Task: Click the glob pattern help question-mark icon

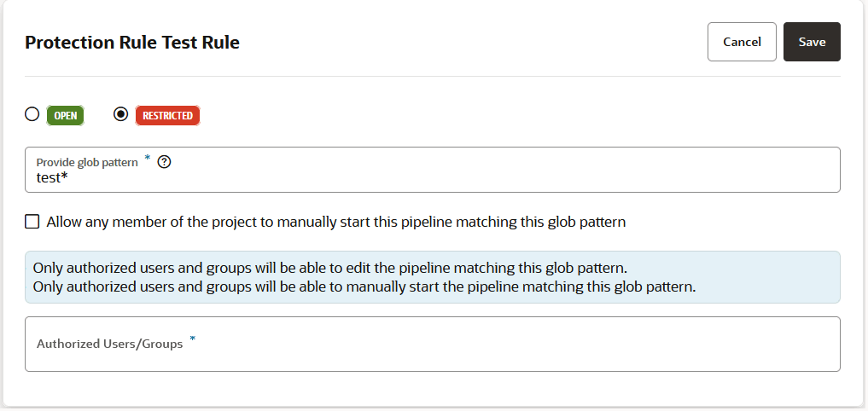Action: point(164,163)
